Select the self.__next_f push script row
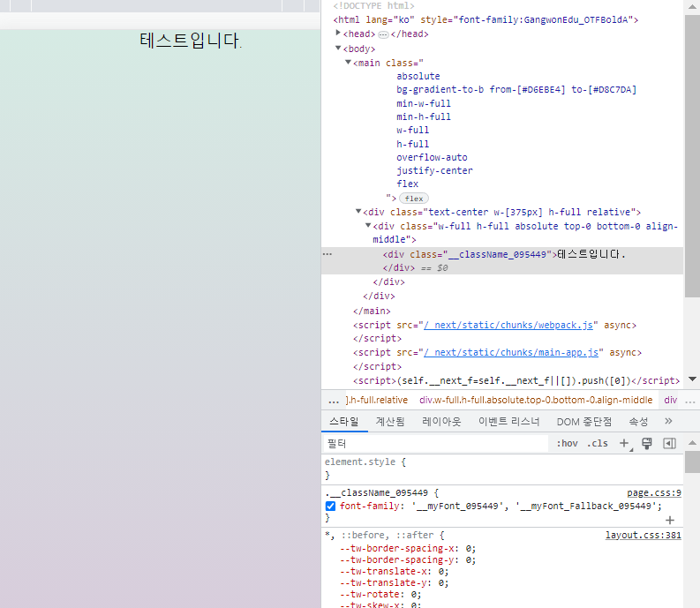700x608 pixels. coord(516,380)
